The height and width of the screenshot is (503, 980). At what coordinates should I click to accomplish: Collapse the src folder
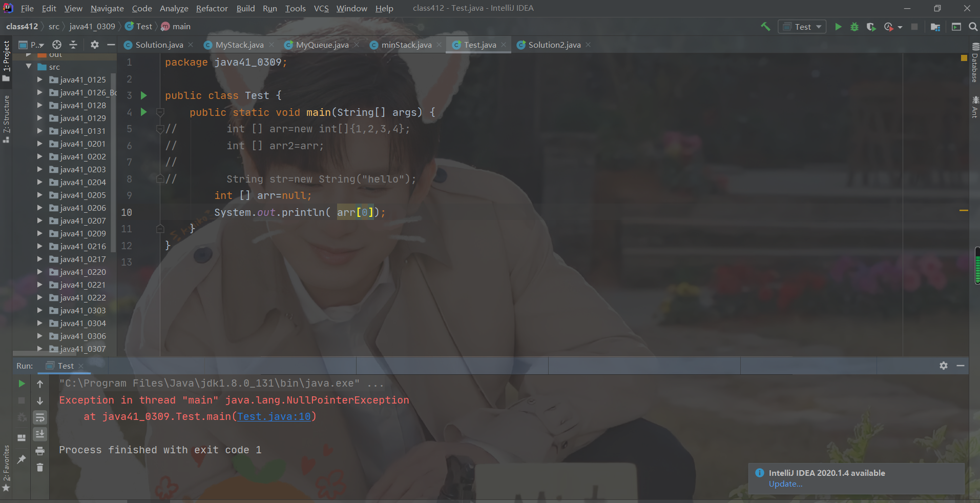tap(29, 67)
